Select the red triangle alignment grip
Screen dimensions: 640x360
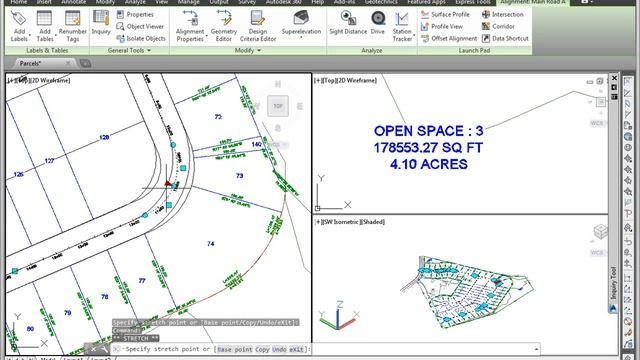coord(167,184)
